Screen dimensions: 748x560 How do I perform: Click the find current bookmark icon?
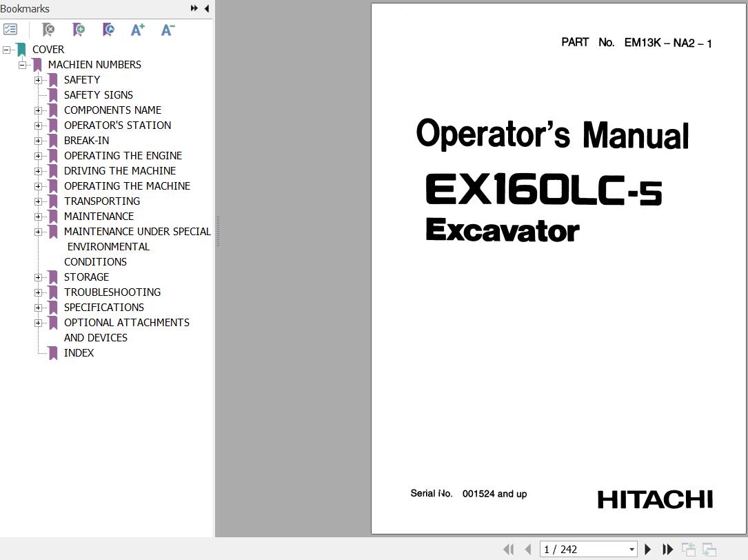(x=108, y=30)
